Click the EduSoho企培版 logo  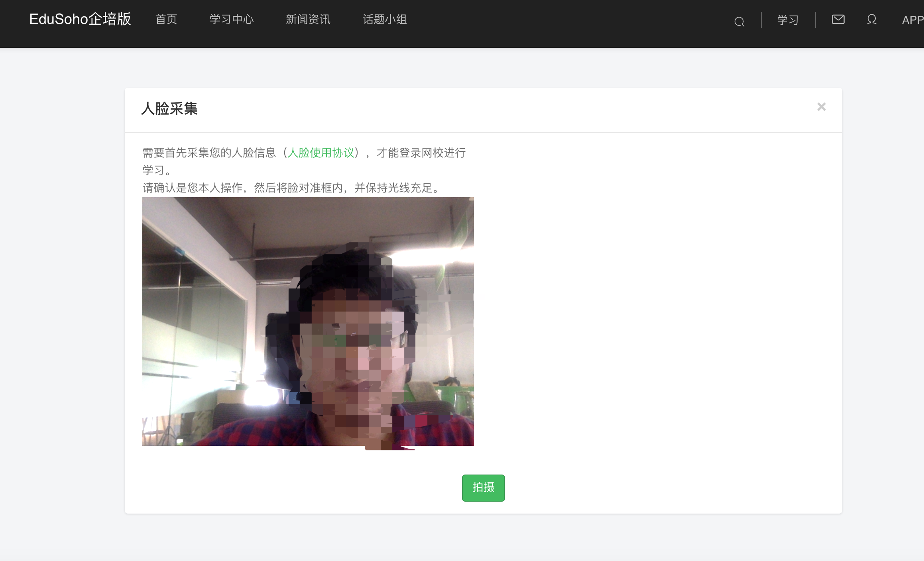80,19
